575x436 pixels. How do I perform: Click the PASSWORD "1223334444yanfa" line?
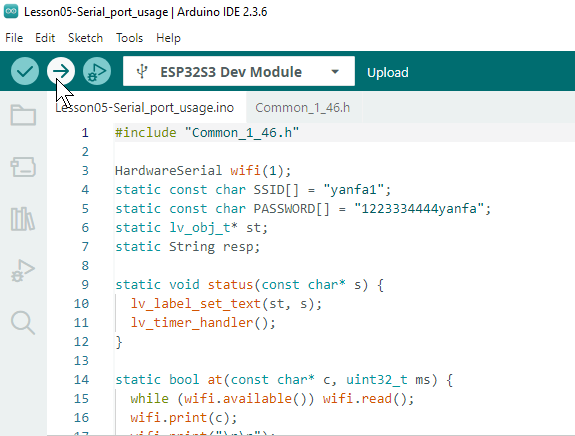pos(303,209)
